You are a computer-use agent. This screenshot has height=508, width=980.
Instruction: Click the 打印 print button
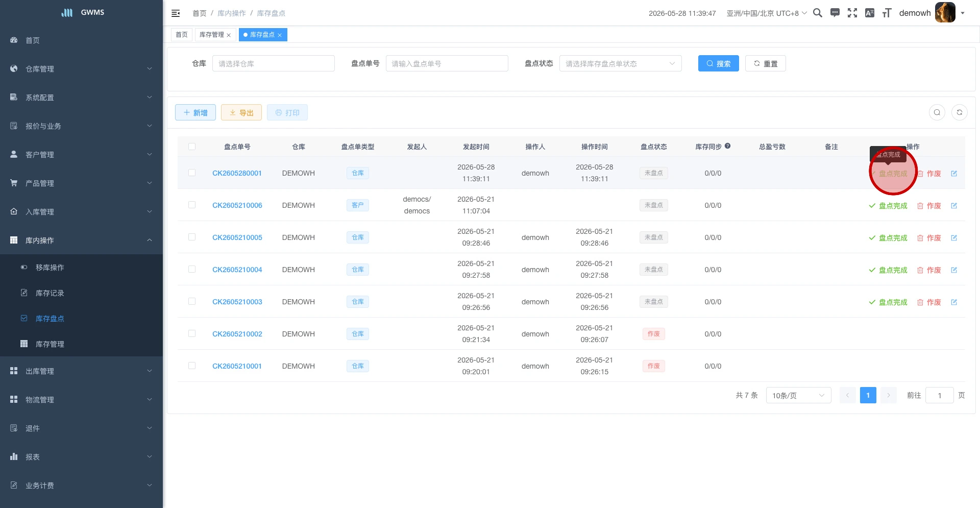coord(287,113)
